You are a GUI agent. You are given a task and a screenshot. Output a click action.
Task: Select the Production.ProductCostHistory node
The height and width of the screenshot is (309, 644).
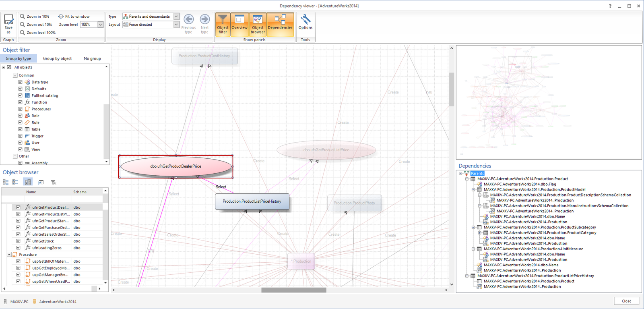pyautogui.click(x=204, y=56)
